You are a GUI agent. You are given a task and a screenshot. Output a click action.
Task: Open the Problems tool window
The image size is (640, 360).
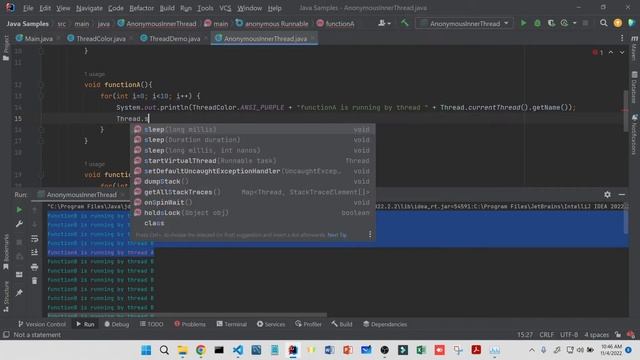pos(190,324)
